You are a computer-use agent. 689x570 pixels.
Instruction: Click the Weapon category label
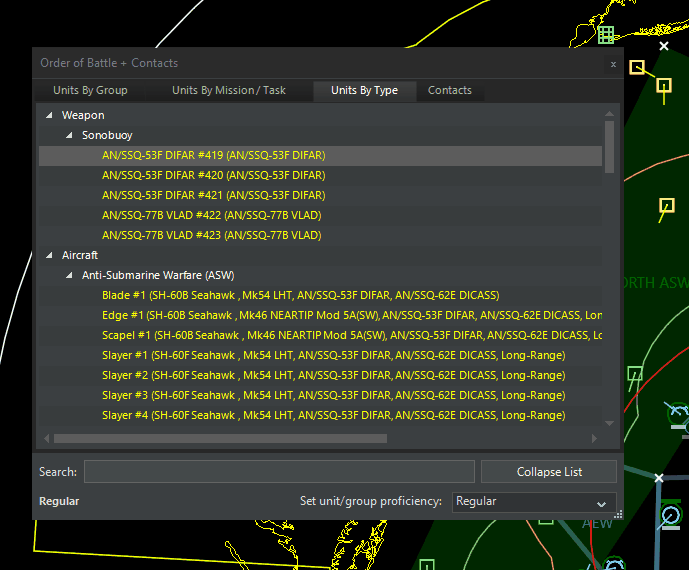[x=83, y=115]
